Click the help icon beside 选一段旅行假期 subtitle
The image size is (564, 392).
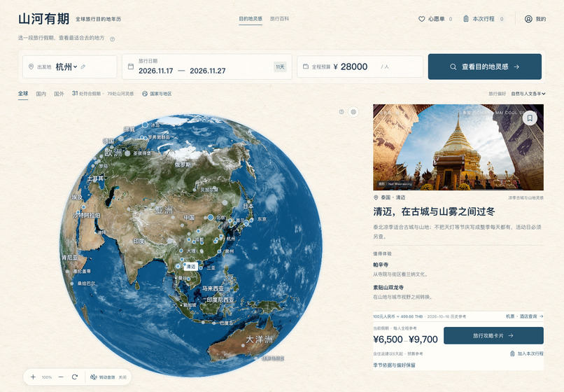pyautogui.click(x=112, y=39)
